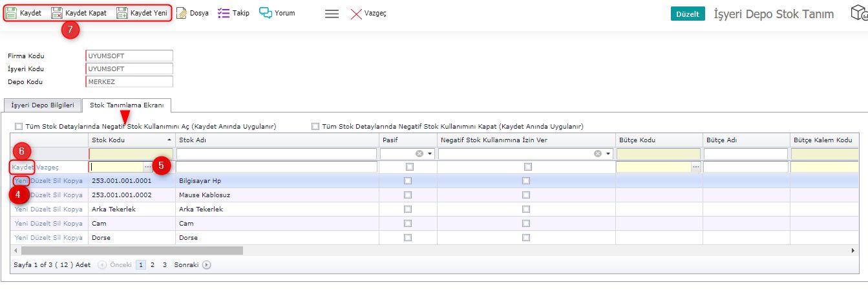The width and height of the screenshot is (868, 300).
Task: Open the Dosya file attachment icon
Action: coord(182,13)
